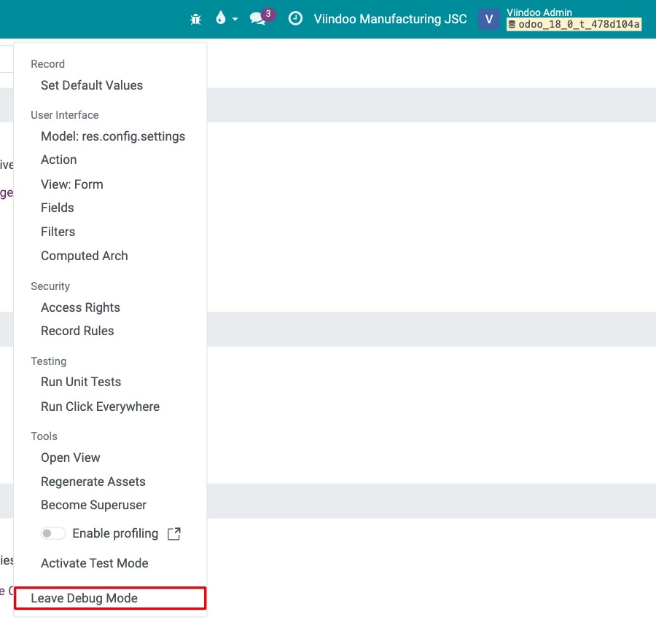Screen dimensions: 656x644
Task: Open the debug bug icon menu
Action: [x=195, y=19]
